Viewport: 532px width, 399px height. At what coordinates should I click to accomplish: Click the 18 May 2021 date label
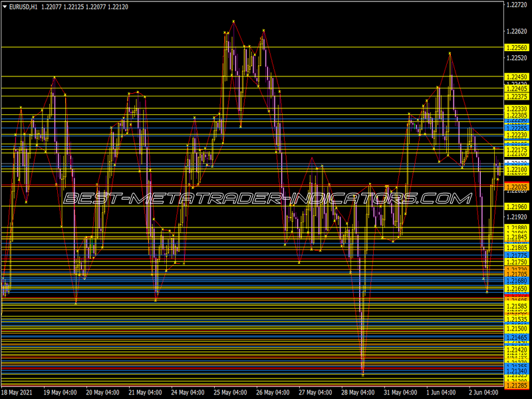(17, 392)
